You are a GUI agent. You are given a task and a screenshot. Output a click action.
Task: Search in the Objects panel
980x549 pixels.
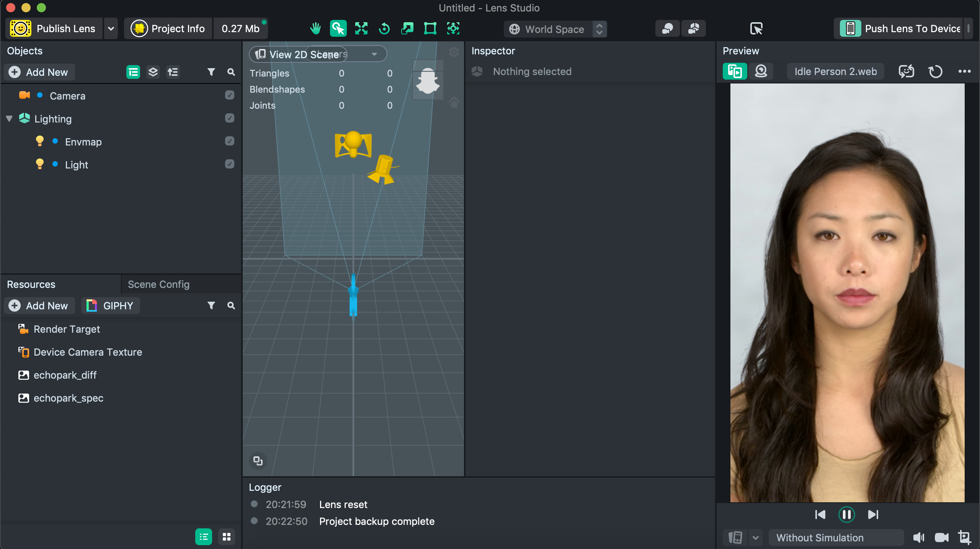click(x=231, y=72)
